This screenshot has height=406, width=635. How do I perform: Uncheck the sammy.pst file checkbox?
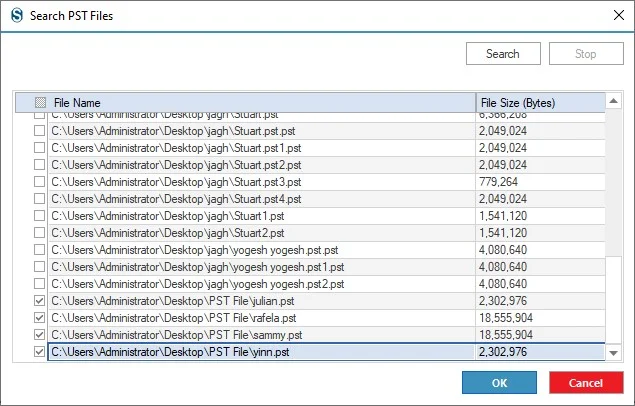point(39,335)
